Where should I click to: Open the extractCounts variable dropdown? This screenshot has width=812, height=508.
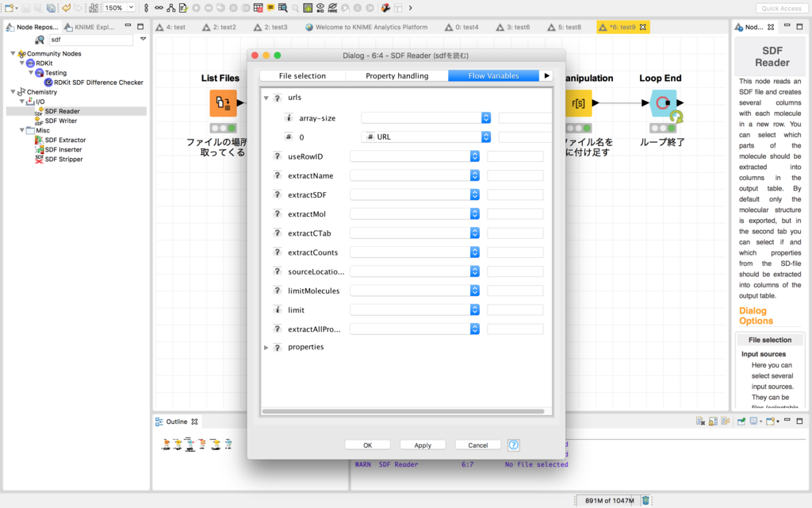click(474, 252)
